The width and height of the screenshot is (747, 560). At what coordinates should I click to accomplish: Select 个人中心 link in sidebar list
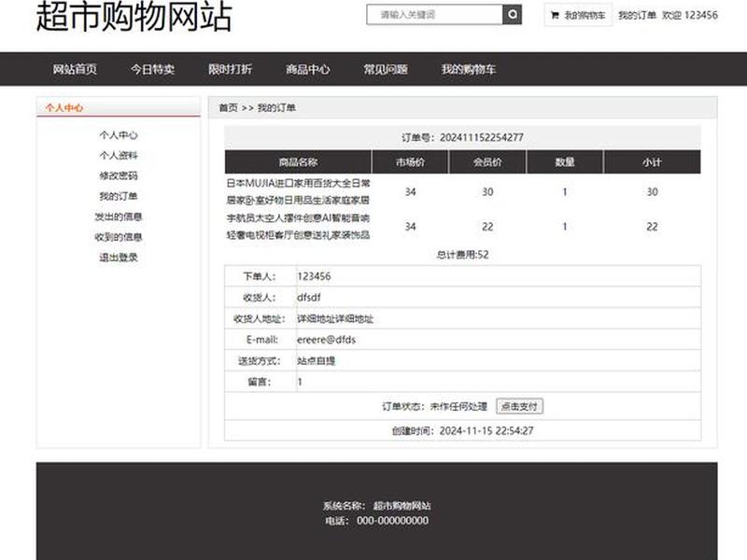click(x=119, y=135)
